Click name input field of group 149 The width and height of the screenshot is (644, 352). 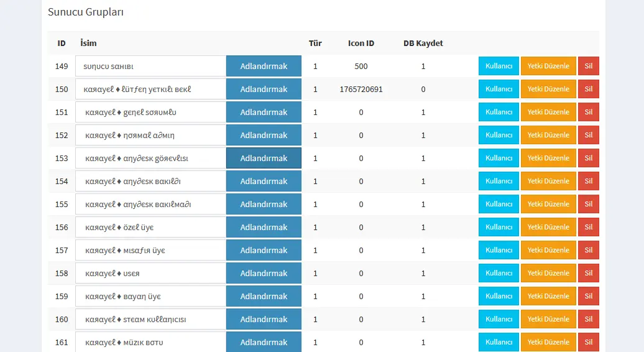(x=150, y=67)
